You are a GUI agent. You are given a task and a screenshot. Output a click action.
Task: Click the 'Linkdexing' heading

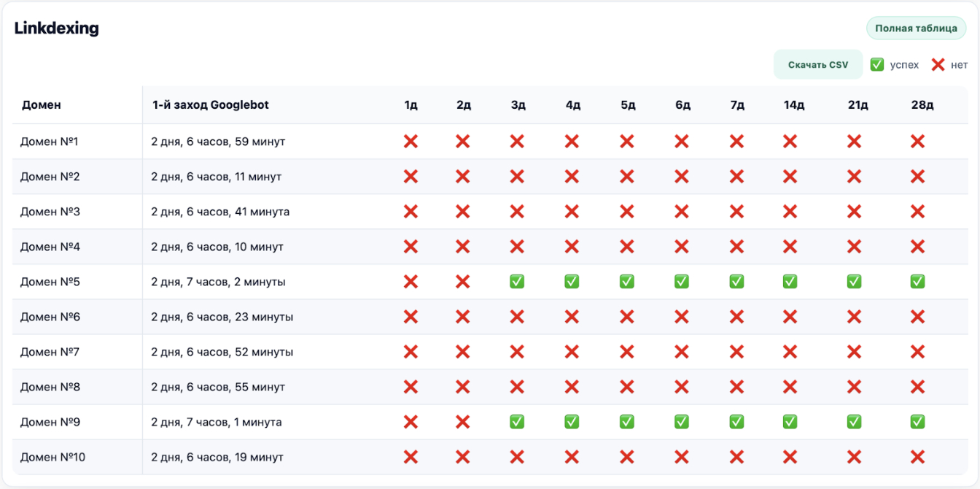57,28
